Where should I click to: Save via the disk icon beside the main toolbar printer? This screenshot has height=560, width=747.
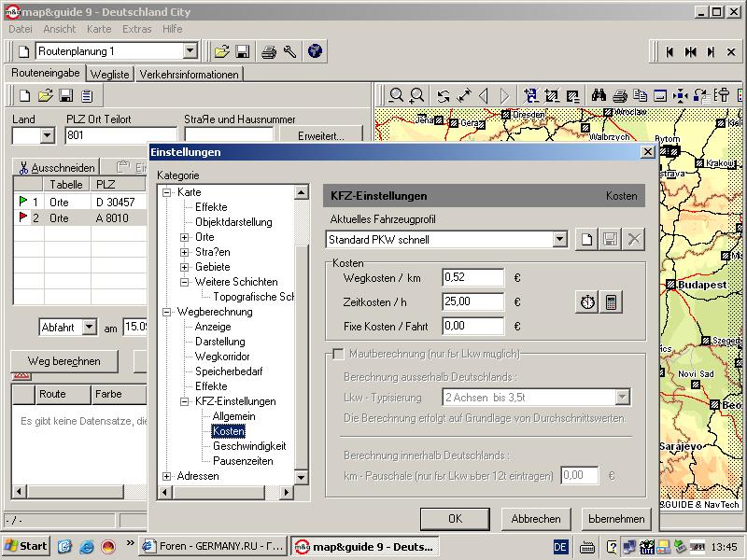243,51
